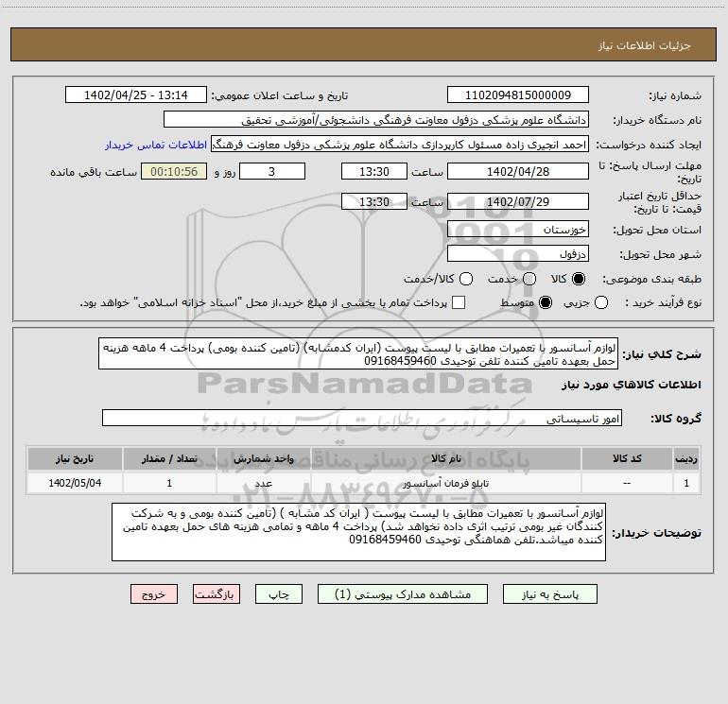Toggle the اسناد خزانه اسلامی payment checkbox

tap(459, 302)
